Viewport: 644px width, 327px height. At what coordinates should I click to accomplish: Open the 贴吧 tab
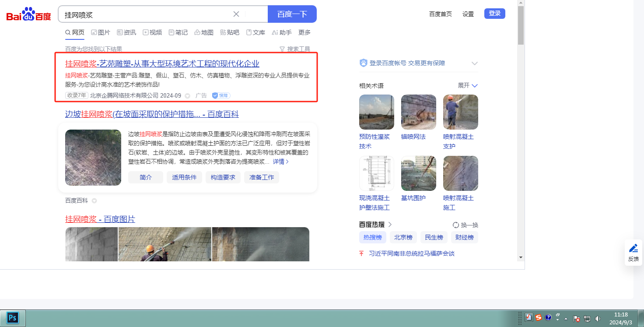click(230, 32)
